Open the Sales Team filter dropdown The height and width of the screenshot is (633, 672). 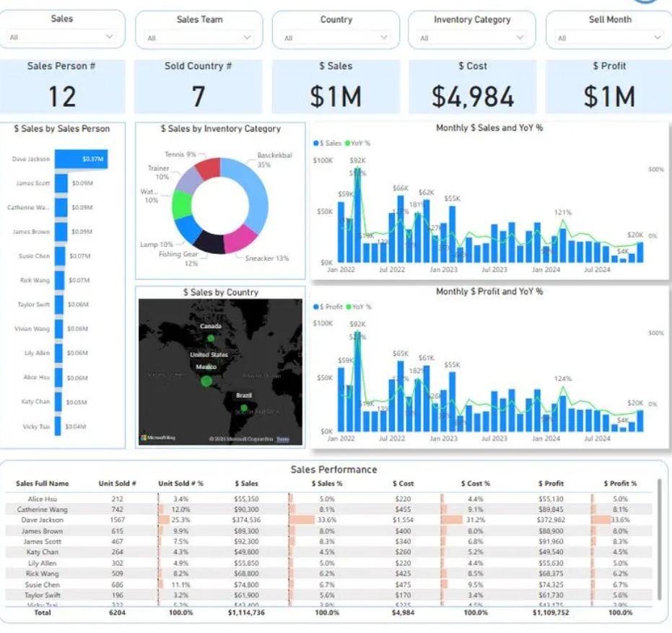(x=247, y=35)
